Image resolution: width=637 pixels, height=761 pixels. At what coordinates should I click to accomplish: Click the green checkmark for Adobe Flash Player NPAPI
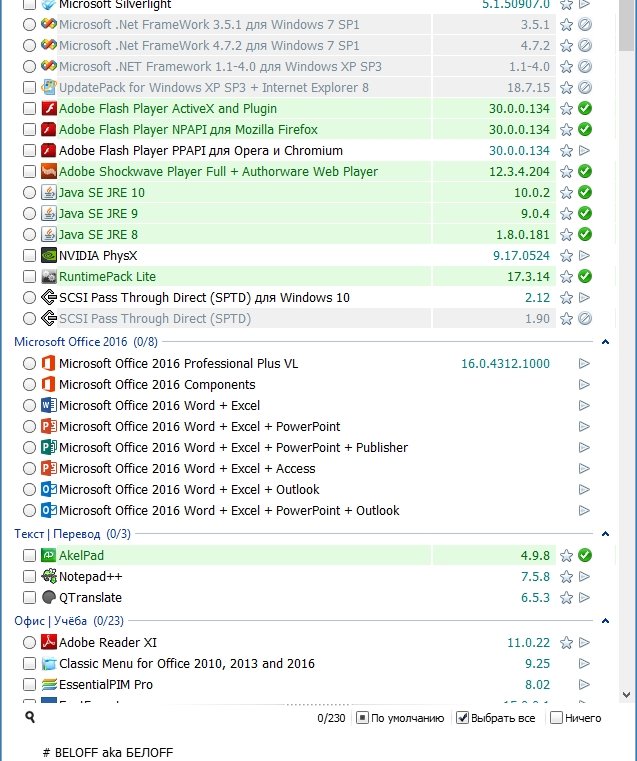tap(585, 130)
